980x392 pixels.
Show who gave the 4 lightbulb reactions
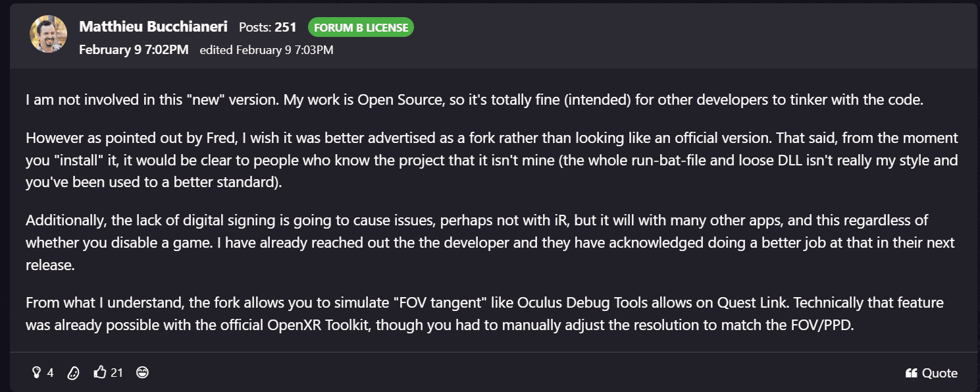point(50,373)
